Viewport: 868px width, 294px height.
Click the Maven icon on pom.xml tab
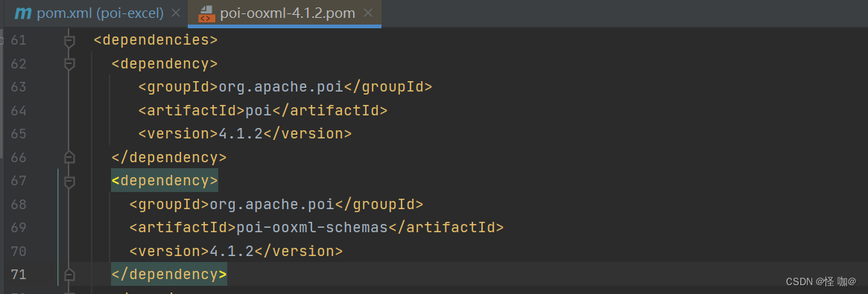click(23, 13)
